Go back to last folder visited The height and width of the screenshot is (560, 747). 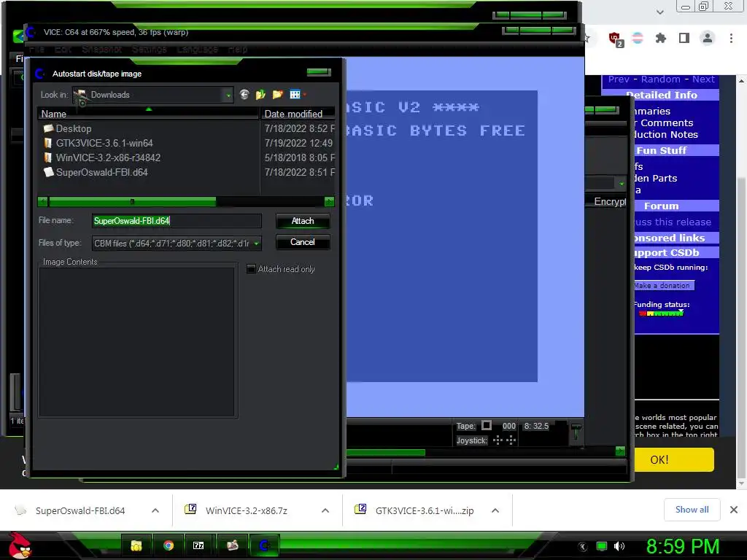tap(244, 94)
